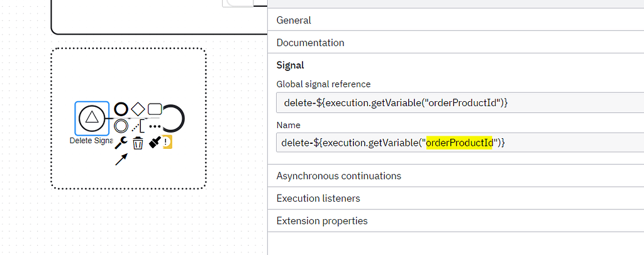Image resolution: width=644 pixels, height=255 pixels.
Task: Append a task from the context pad
Action: click(155, 109)
